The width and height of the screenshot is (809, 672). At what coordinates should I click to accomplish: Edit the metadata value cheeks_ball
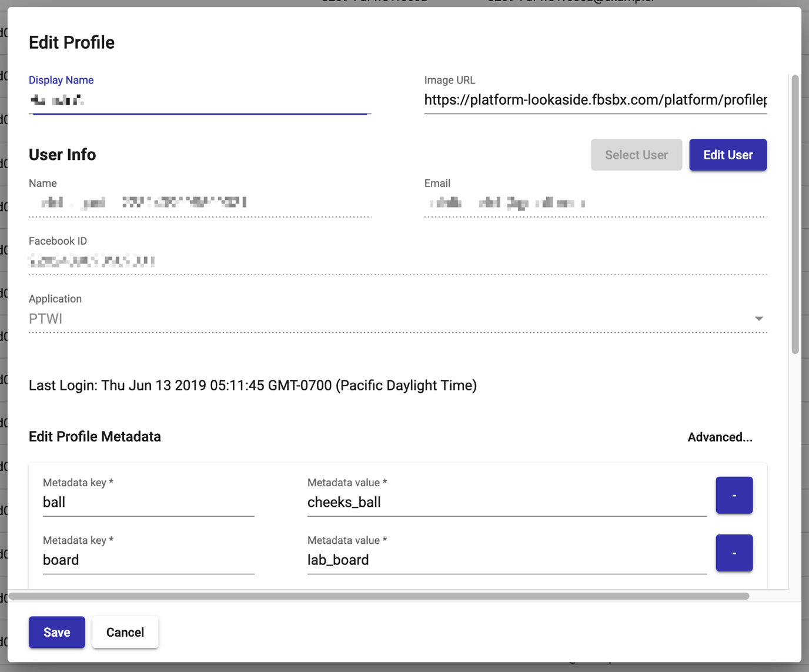coord(506,502)
